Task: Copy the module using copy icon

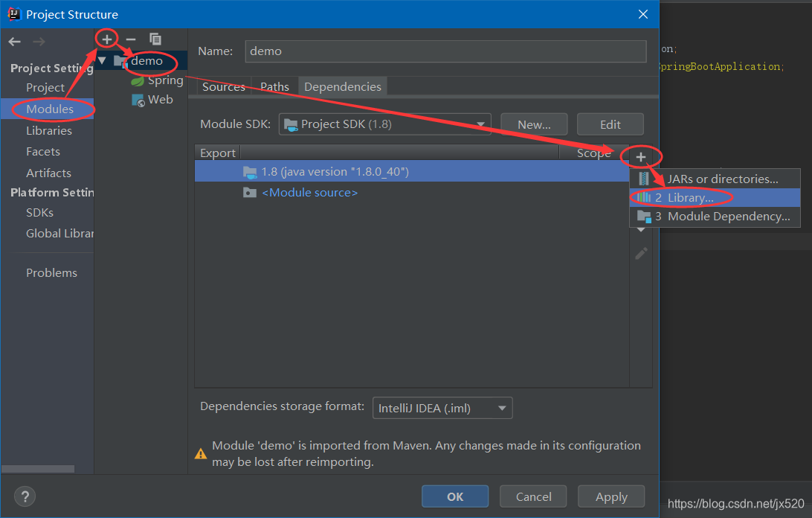Action: point(155,39)
